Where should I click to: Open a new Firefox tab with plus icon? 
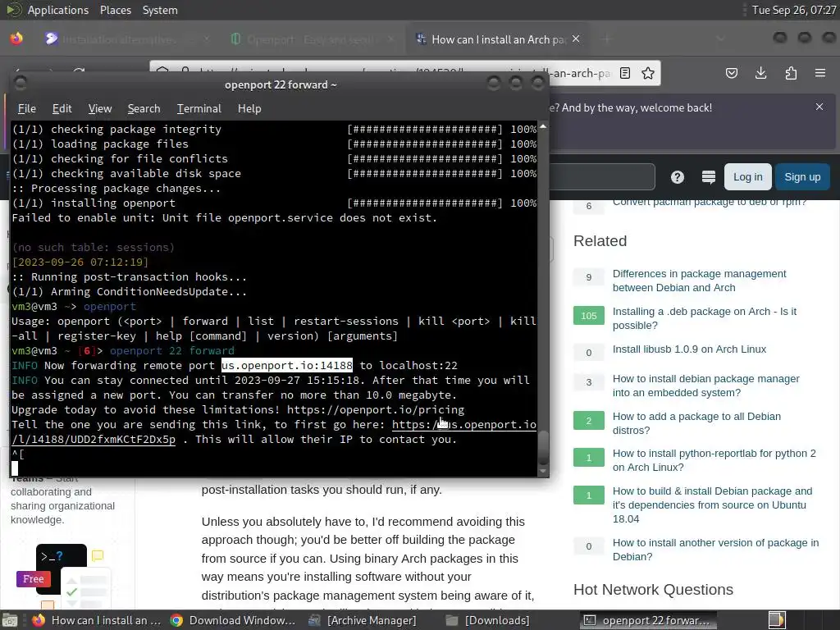(607, 39)
